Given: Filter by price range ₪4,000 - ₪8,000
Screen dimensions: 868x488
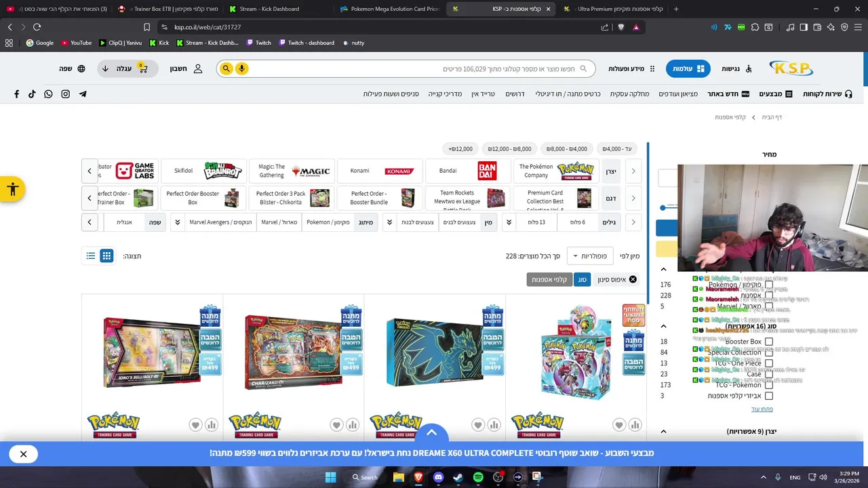Looking at the screenshot, I should click(568, 149).
